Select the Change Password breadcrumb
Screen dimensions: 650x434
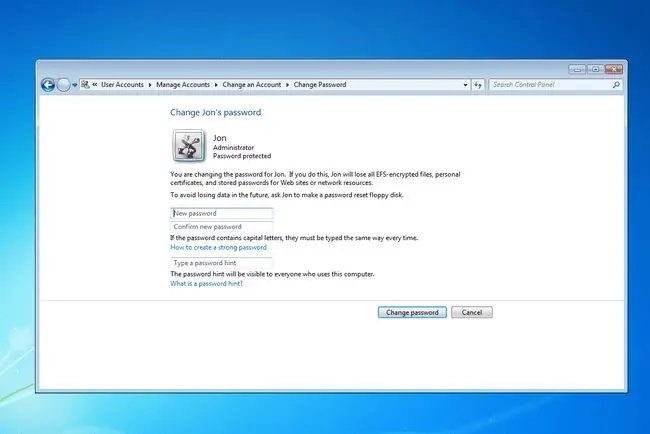(x=320, y=85)
